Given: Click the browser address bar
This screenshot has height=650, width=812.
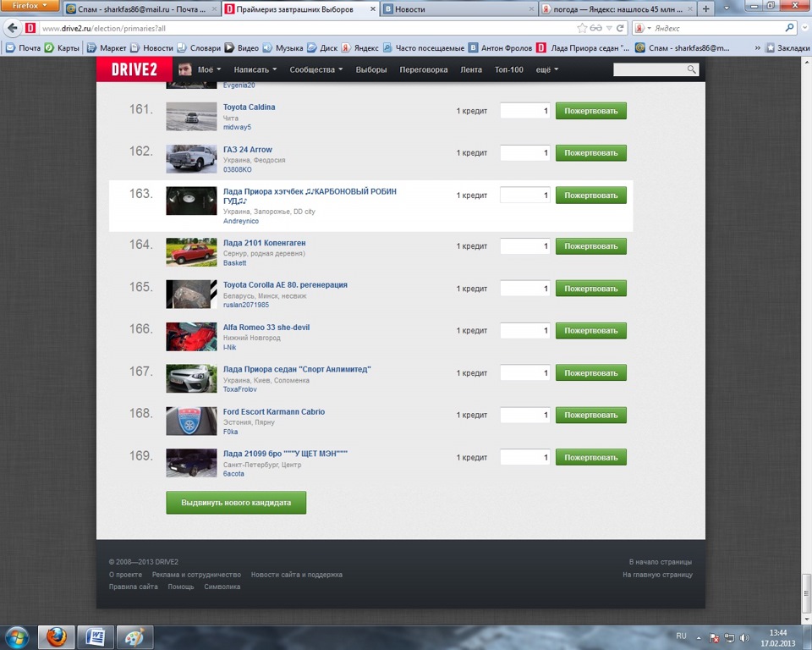Looking at the screenshot, I should 308,28.
